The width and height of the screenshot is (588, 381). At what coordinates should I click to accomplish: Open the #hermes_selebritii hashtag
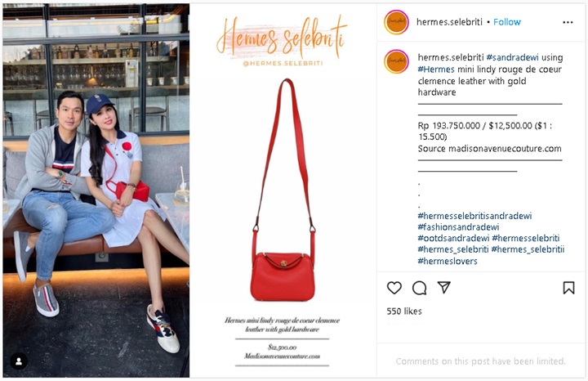528,249
